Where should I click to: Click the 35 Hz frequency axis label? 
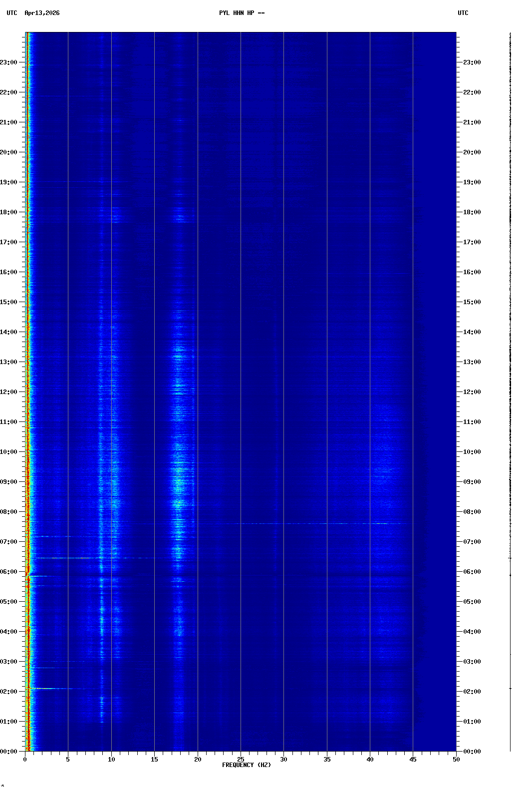pos(327,760)
